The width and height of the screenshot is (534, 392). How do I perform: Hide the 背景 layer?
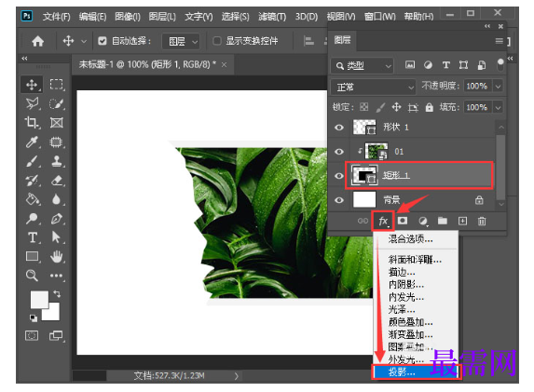point(339,200)
